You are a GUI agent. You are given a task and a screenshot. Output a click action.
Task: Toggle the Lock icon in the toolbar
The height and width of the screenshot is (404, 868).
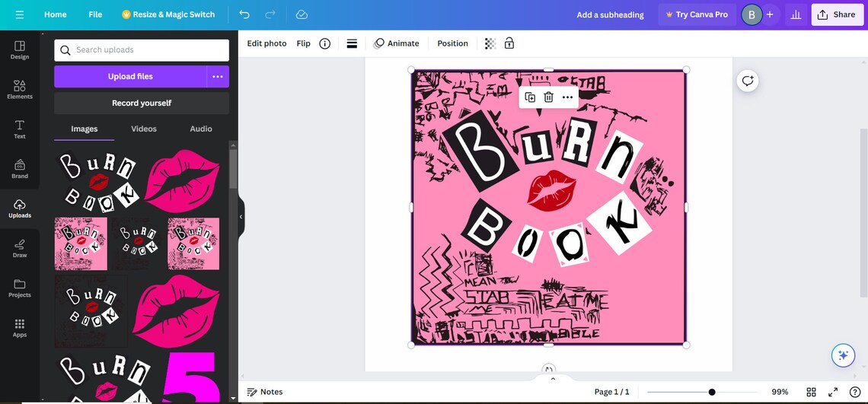pos(509,43)
